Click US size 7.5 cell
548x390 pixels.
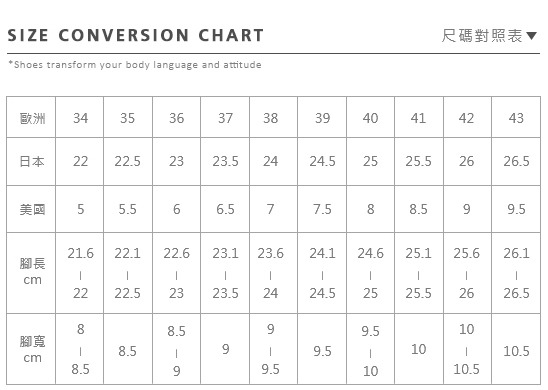pyautogui.click(x=322, y=209)
